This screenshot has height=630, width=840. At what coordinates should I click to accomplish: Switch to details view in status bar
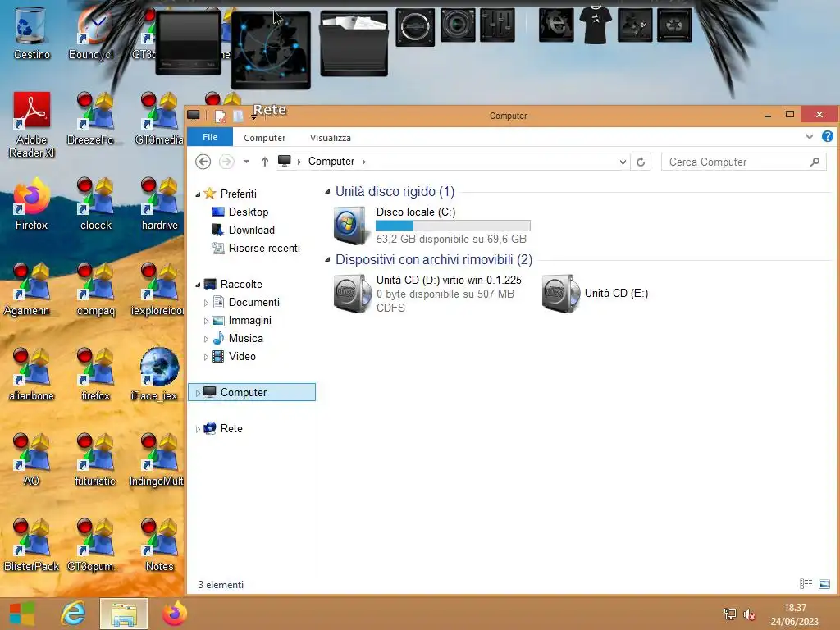(806, 584)
